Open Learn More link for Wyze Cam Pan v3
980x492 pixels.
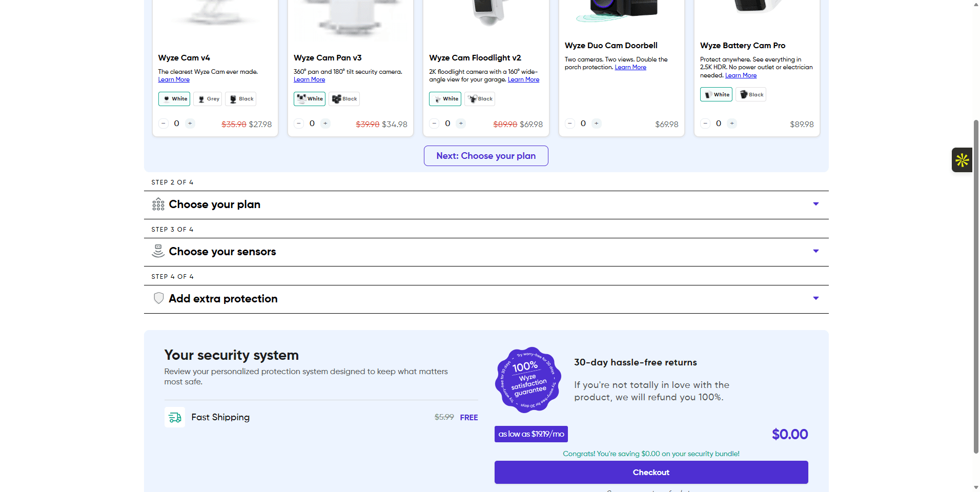[x=309, y=79]
